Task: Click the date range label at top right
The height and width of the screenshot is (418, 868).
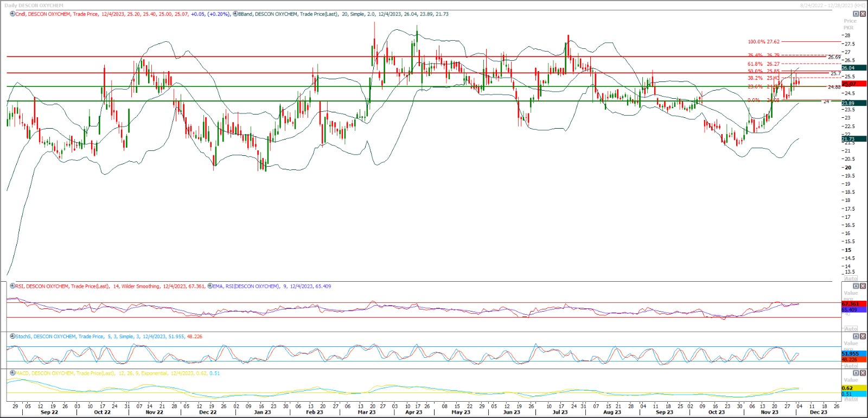Action: [832, 5]
